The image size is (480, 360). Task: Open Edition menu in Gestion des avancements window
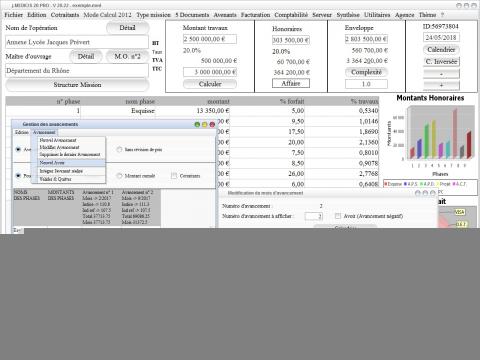point(22,132)
